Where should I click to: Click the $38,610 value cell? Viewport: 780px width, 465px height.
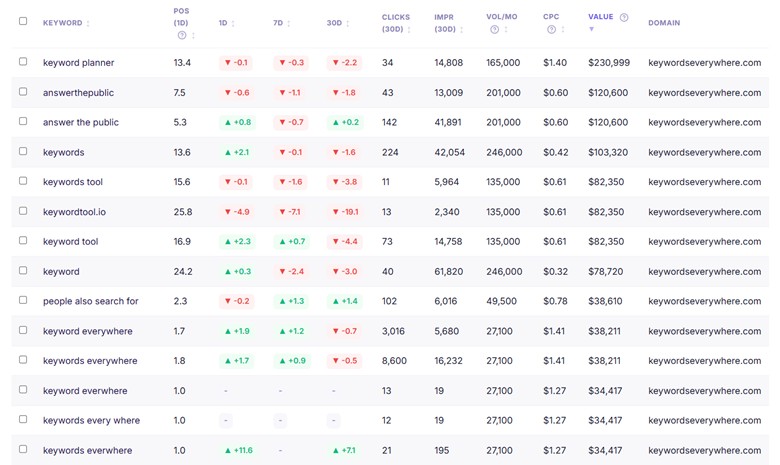pyautogui.click(x=605, y=301)
